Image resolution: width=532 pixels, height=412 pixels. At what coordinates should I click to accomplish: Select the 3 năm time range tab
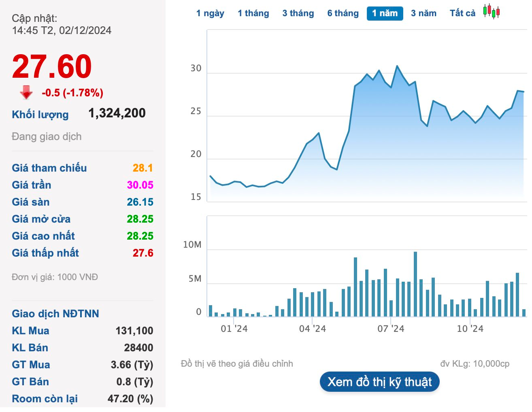click(x=423, y=13)
